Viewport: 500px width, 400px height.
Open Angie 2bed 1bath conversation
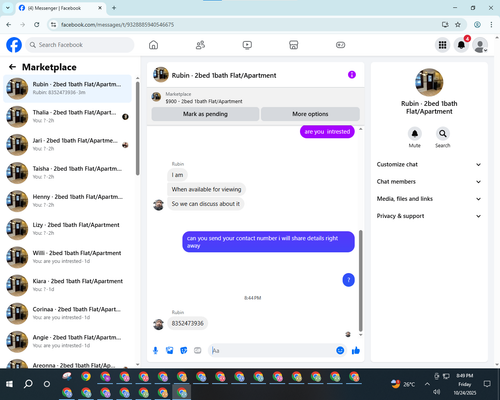67,342
